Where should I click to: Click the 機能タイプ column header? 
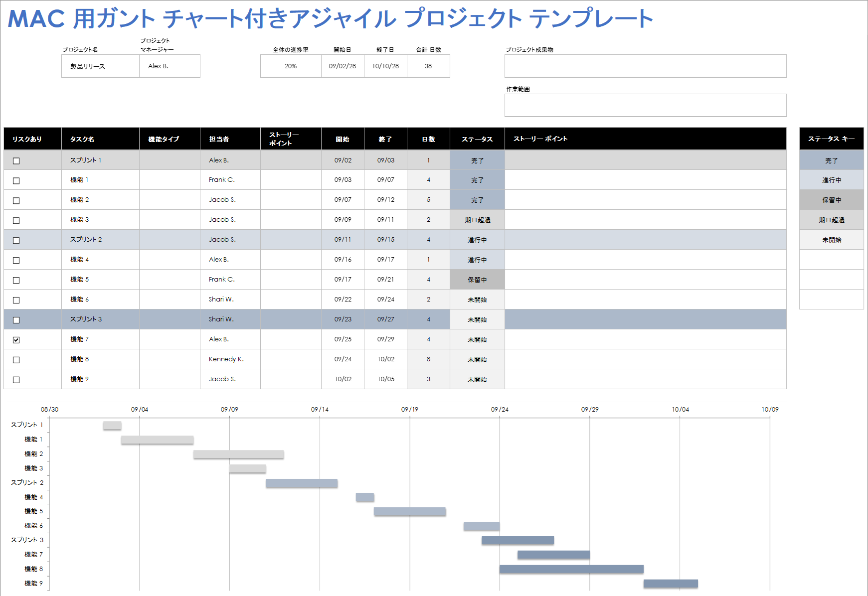[170, 139]
